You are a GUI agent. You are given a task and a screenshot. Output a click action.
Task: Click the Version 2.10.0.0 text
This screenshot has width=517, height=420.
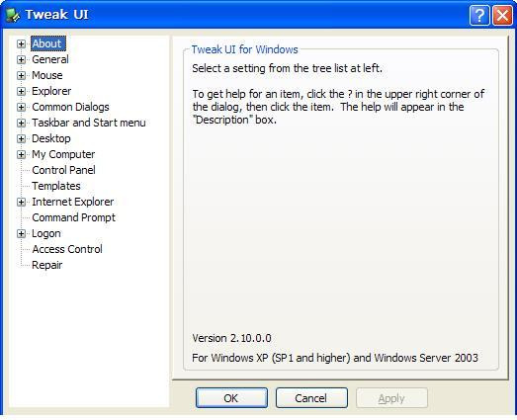[231, 338]
